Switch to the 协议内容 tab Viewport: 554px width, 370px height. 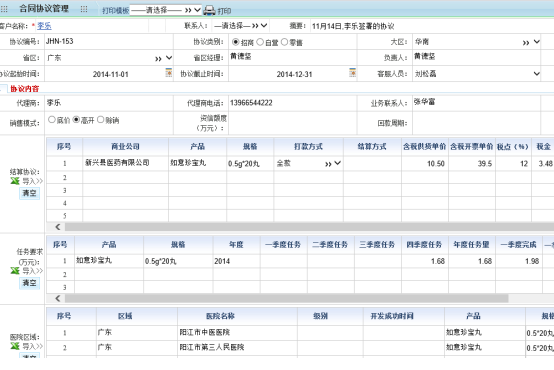[24, 89]
